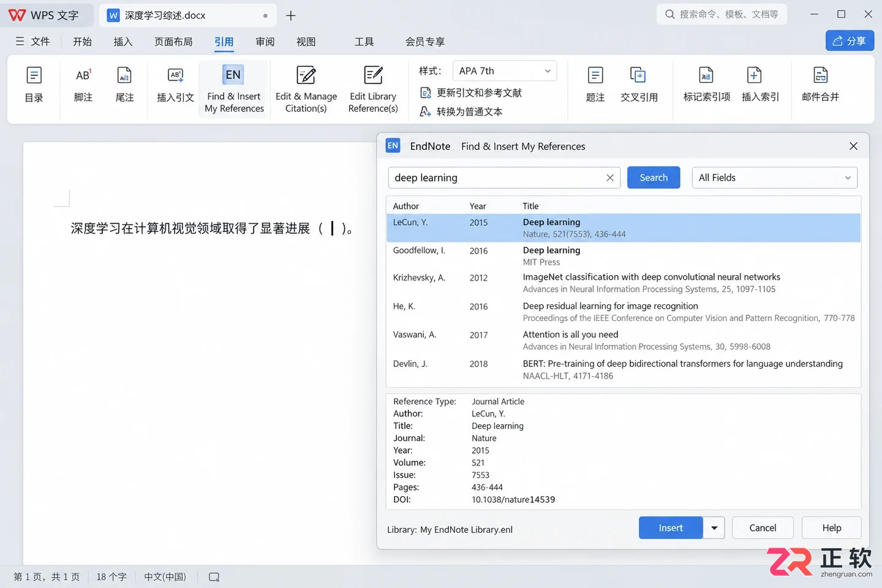
Task: Open the 邮件合并 mail merge tool
Action: click(820, 86)
